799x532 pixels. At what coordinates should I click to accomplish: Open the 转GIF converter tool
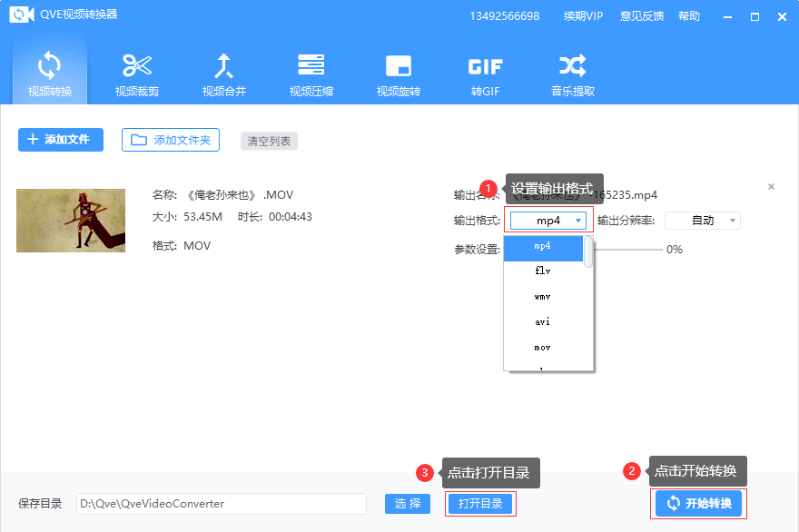coord(485,74)
